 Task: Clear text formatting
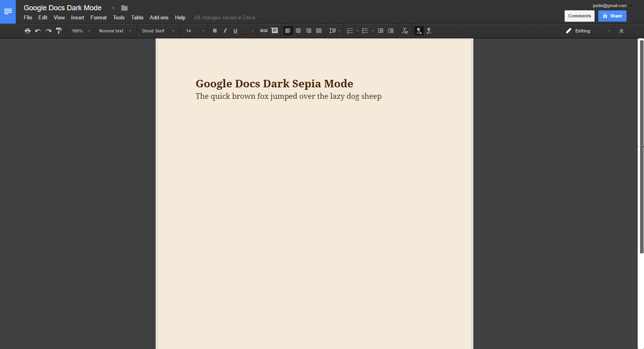(x=405, y=31)
